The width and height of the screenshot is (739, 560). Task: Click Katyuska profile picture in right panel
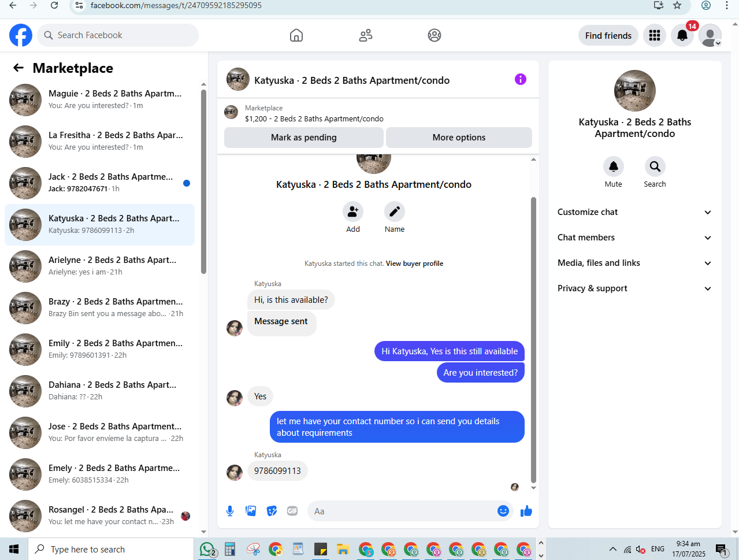pyautogui.click(x=635, y=91)
